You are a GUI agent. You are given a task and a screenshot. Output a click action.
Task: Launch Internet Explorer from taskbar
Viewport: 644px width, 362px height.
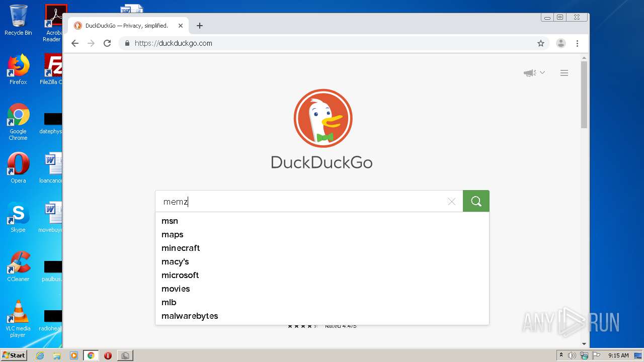tap(40, 355)
